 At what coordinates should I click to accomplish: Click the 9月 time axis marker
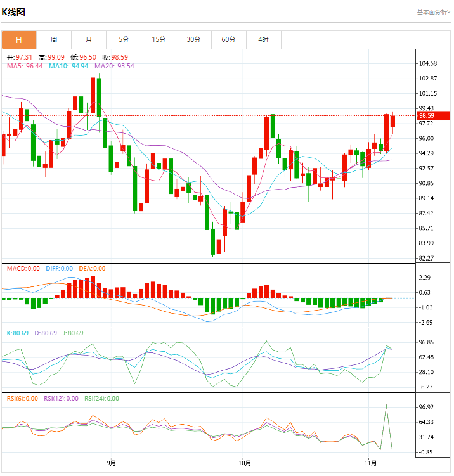(x=111, y=463)
